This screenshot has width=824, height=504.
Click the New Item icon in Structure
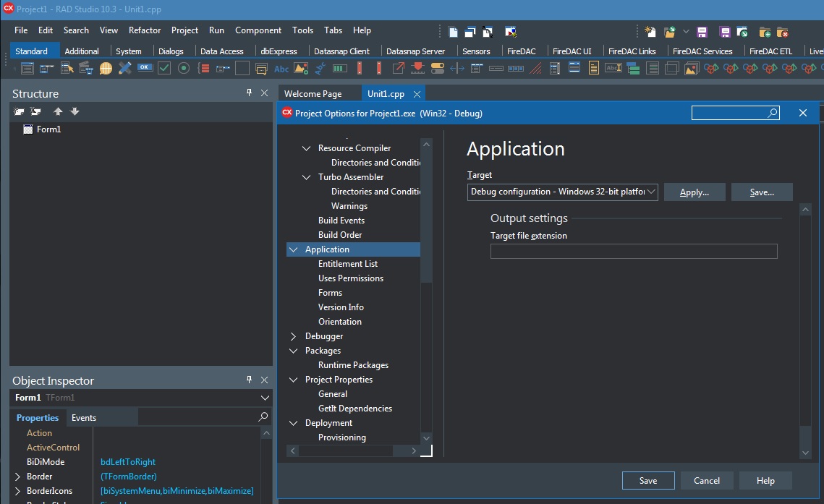19,111
